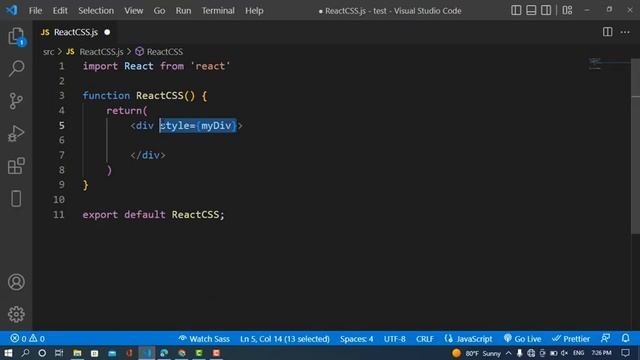
Task: Click Go Live in status bar
Action: click(x=522, y=339)
